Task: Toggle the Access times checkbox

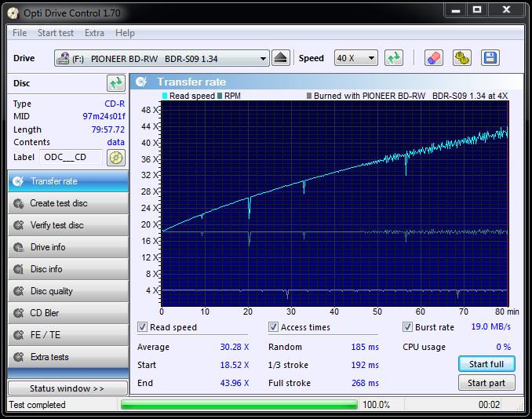Action: (x=273, y=327)
